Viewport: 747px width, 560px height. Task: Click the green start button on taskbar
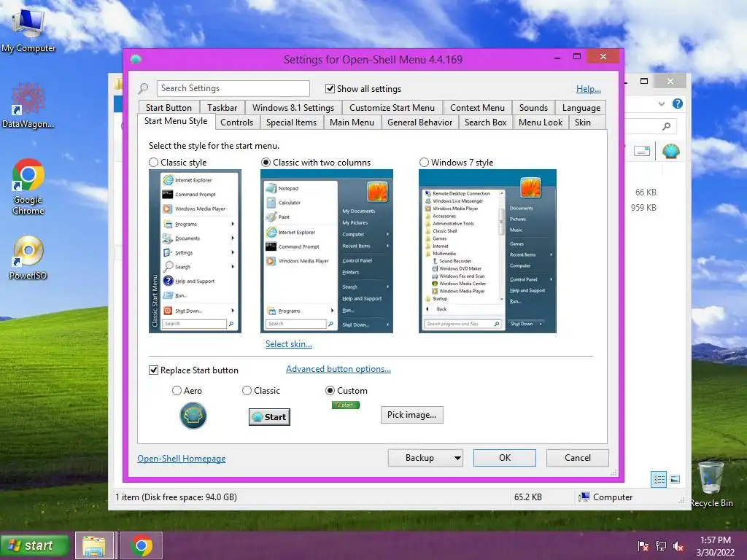(x=35, y=545)
